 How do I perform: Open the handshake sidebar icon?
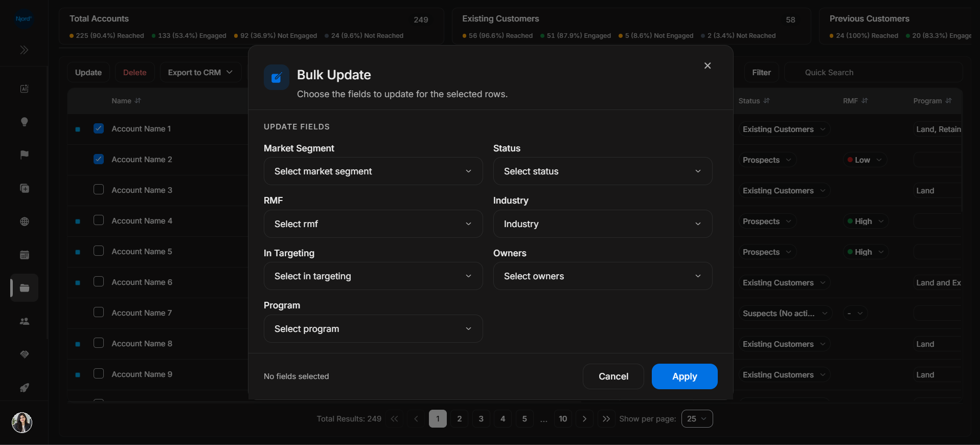(24, 354)
